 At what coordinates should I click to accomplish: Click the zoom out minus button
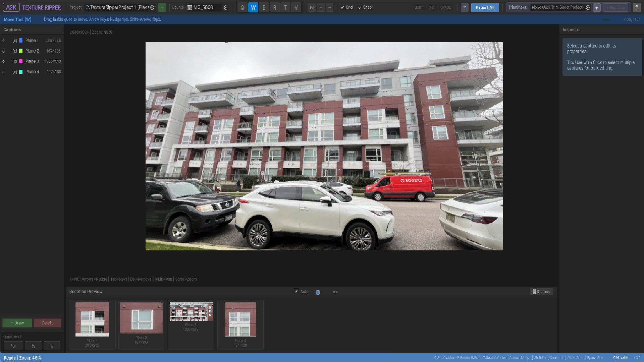(330, 7)
